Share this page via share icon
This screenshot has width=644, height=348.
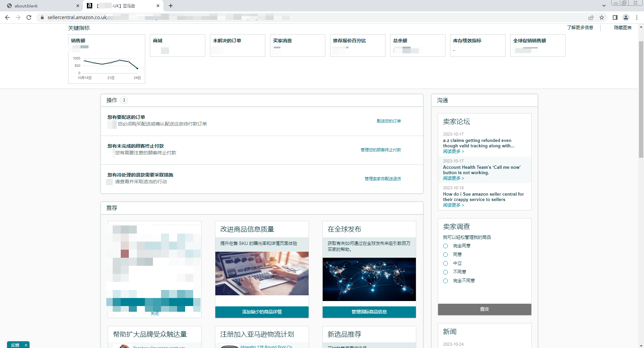(591, 17)
